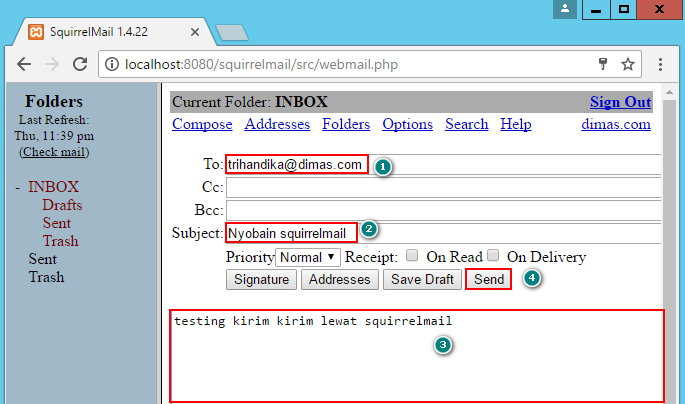
Task: Maximize the Chrome window
Action: pos(624,9)
